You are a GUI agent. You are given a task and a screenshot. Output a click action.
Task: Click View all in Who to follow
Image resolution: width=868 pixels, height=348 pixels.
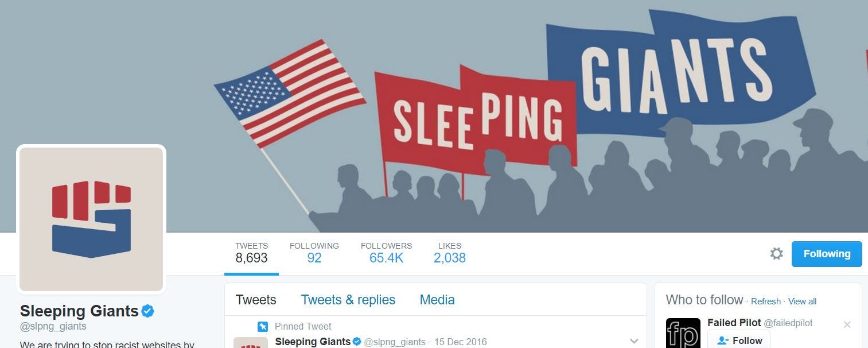click(x=802, y=301)
